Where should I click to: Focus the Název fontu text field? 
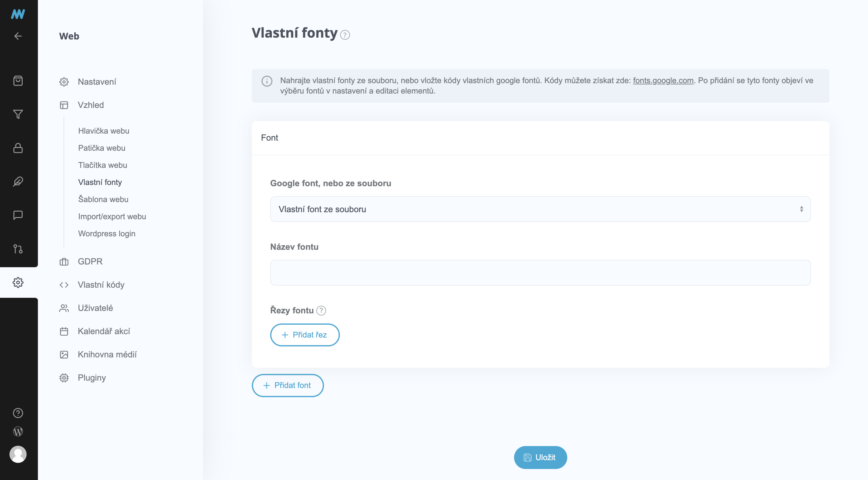click(540, 273)
